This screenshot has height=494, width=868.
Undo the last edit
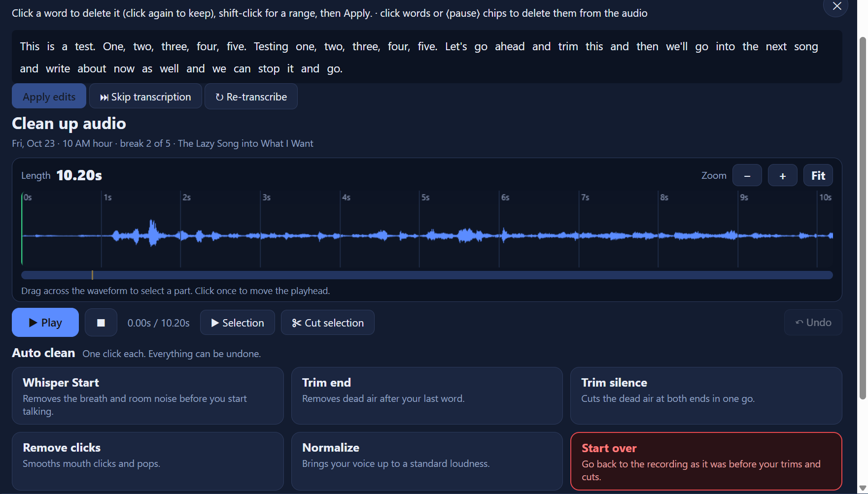[x=813, y=323]
